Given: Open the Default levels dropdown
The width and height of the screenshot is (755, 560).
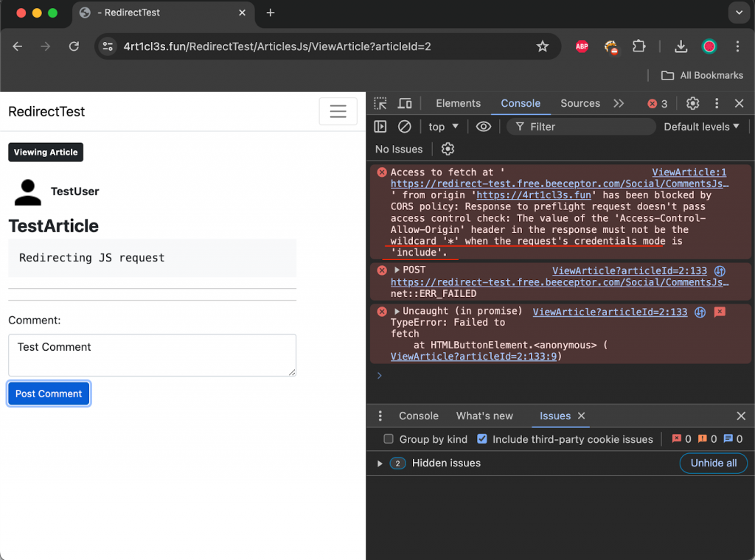Looking at the screenshot, I should point(700,126).
